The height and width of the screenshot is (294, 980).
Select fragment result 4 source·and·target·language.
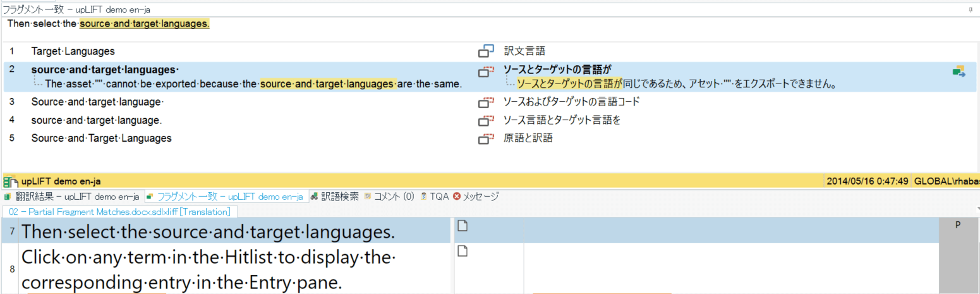click(97, 120)
